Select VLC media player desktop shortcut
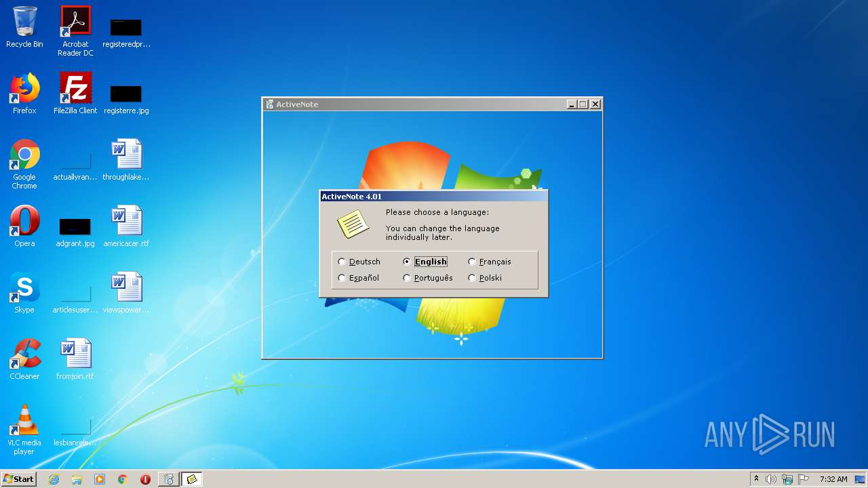 pyautogui.click(x=24, y=430)
